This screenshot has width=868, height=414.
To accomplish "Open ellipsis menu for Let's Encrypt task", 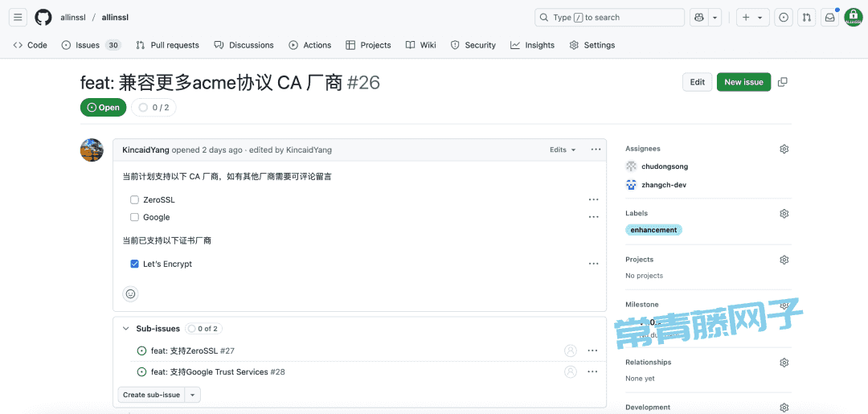I will click(x=593, y=264).
